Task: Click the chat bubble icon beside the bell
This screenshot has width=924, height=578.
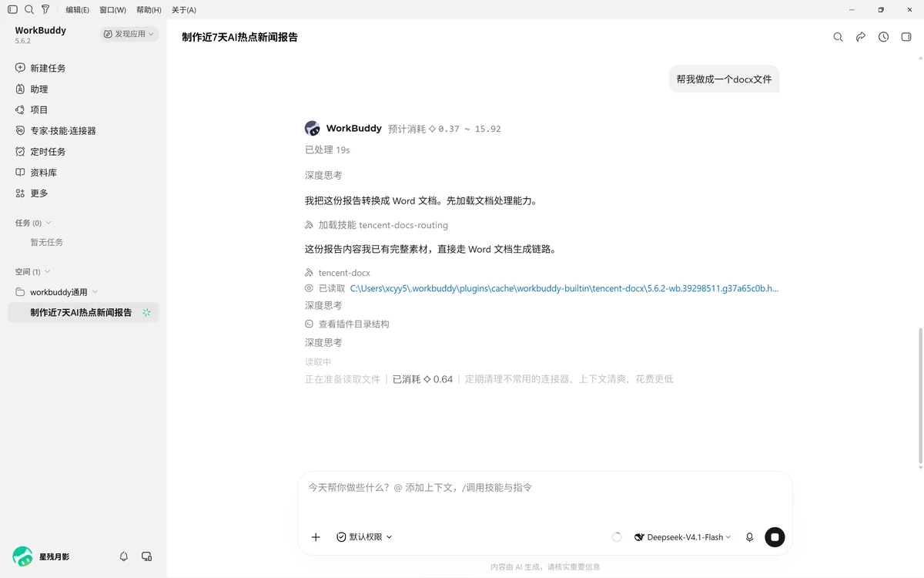Action: click(x=146, y=556)
